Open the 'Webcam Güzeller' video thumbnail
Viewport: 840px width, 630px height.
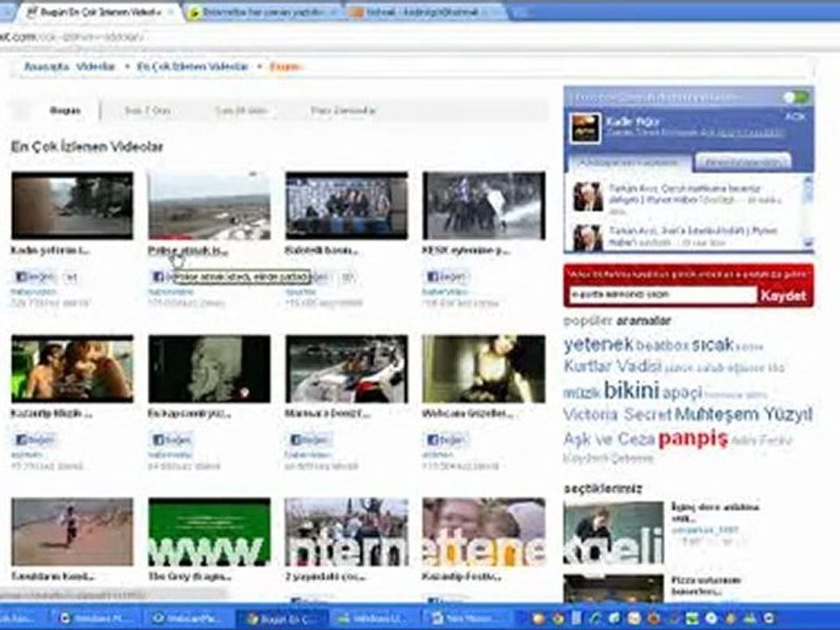[484, 368]
